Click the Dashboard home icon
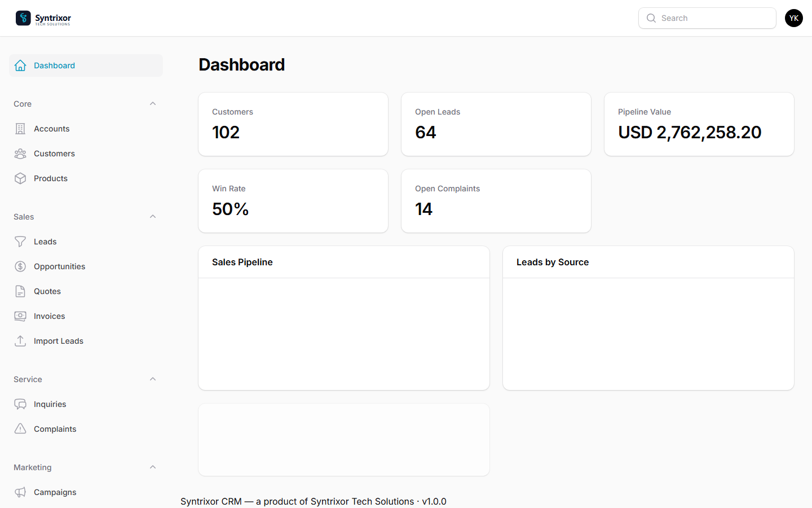 (x=20, y=65)
